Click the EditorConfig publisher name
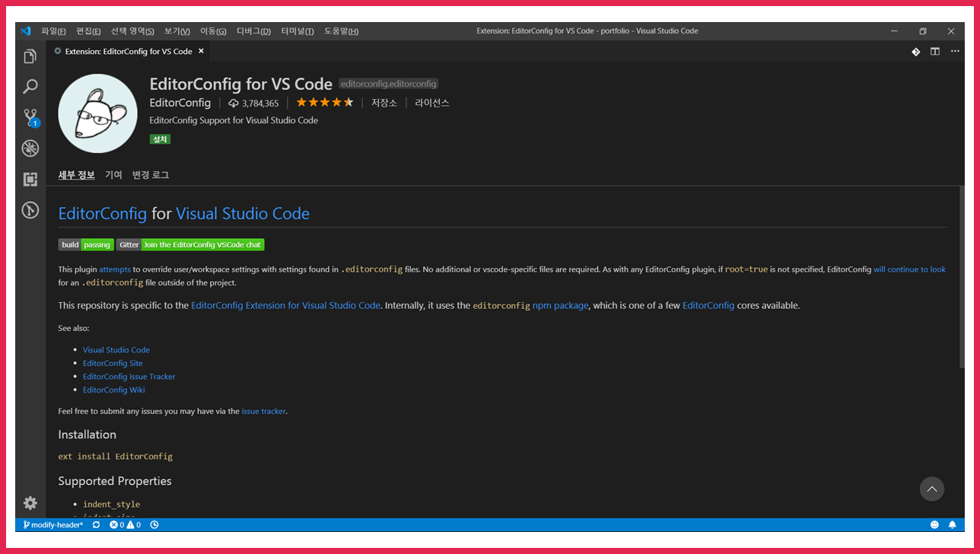This screenshot has width=980, height=554. coord(180,103)
